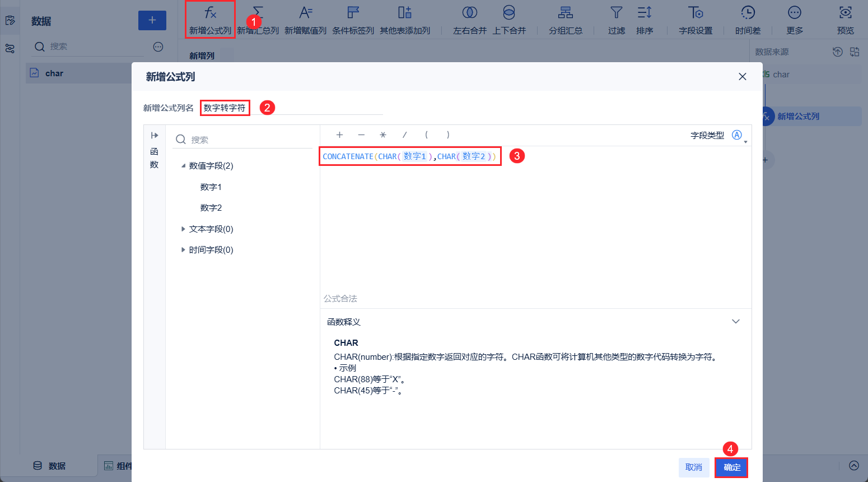Expand the 时间字段(0) group
Viewport: 868px width, 482px height.
coord(183,249)
